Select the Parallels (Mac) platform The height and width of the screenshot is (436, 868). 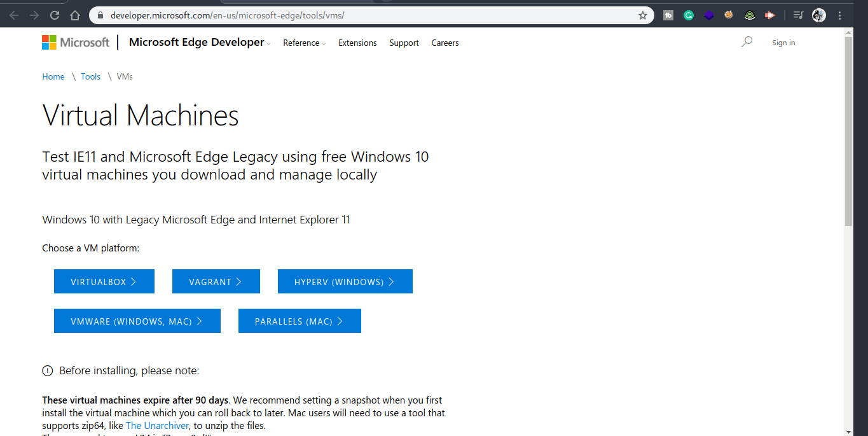point(300,321)
